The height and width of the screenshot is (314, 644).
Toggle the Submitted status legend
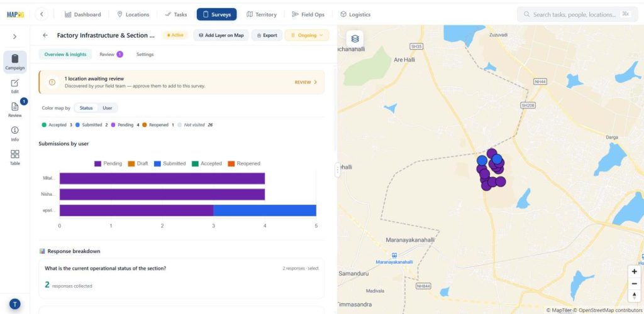92,124
